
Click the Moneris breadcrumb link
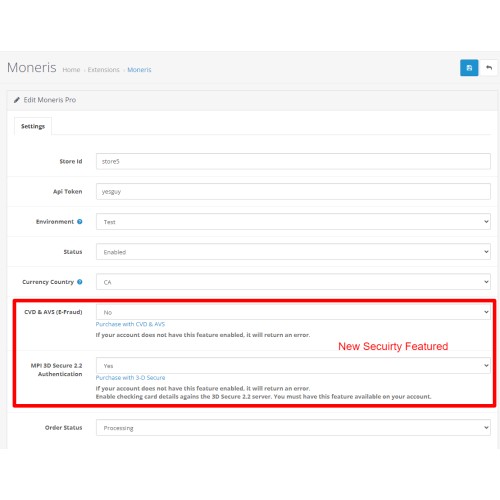tap(139, 70)
